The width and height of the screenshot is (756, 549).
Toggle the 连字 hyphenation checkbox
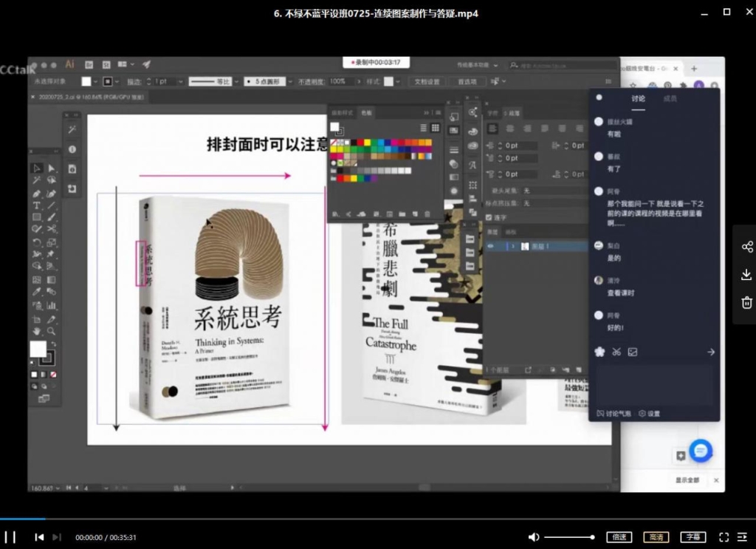pyautogui.click(x=489, y=217)
